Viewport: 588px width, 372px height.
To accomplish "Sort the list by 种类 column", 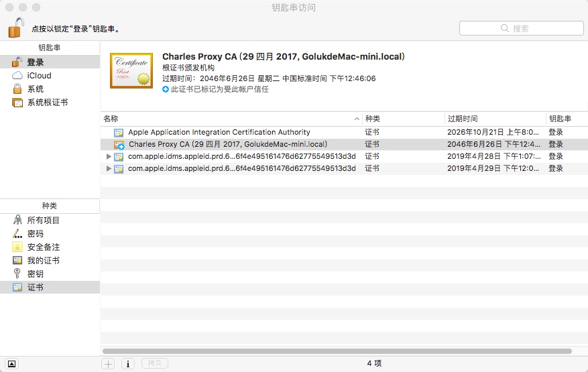I will click(x=404, y=119).
